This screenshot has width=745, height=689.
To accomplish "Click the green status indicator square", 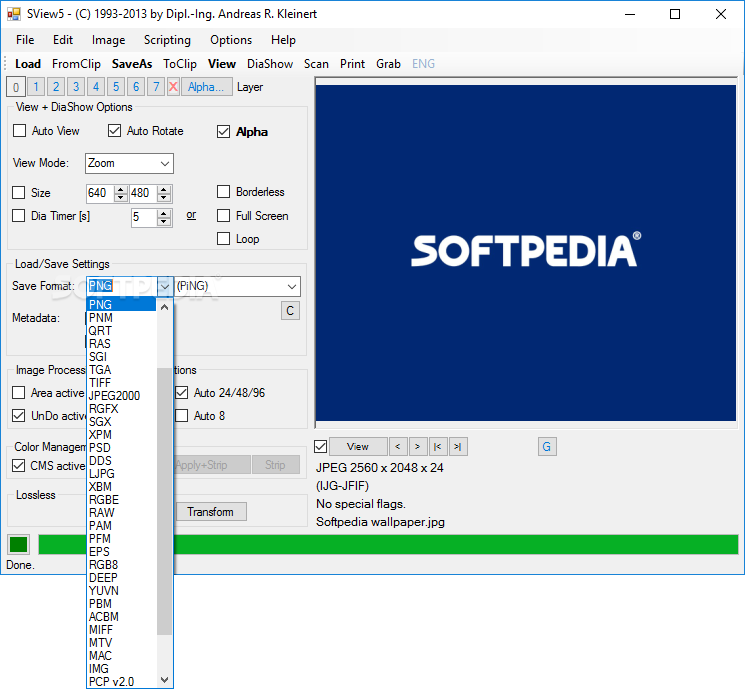I will [19, 545].
